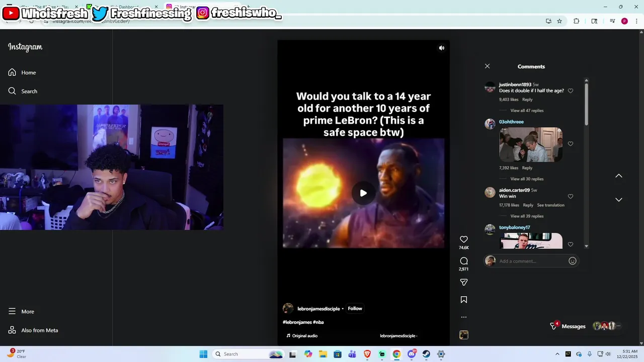Like justinbenn1893's comment

point(571,91)
